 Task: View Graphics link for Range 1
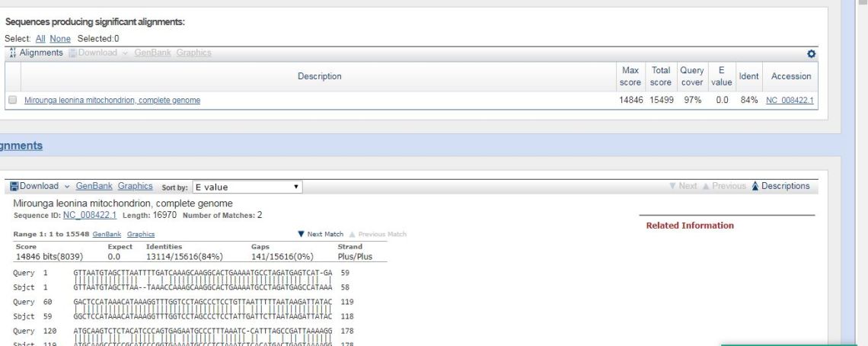[x=141, y=235]
